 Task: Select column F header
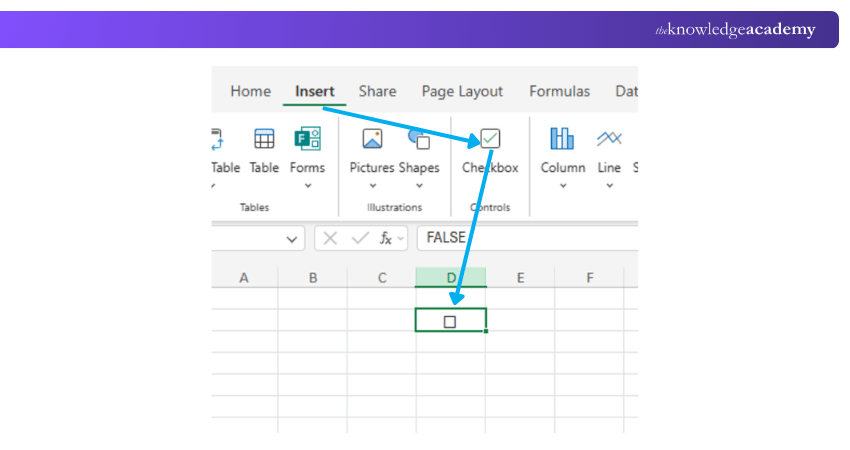click(590, 278)
